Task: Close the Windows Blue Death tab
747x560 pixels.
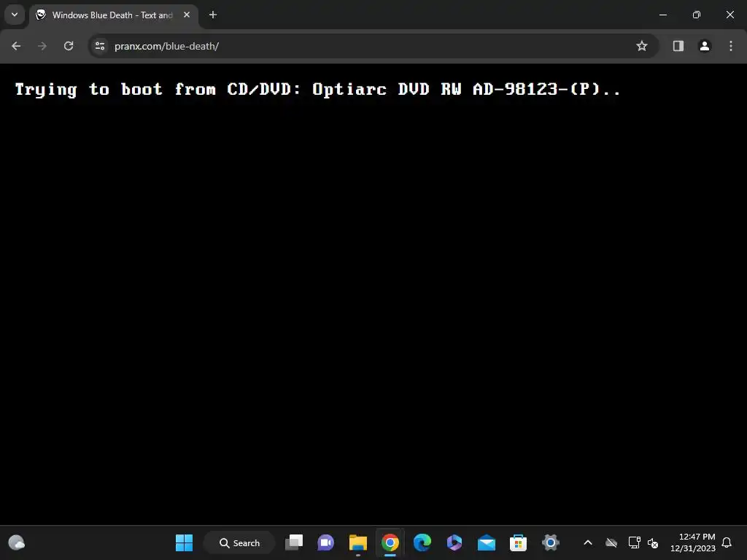Action: (x=187, y=15)
